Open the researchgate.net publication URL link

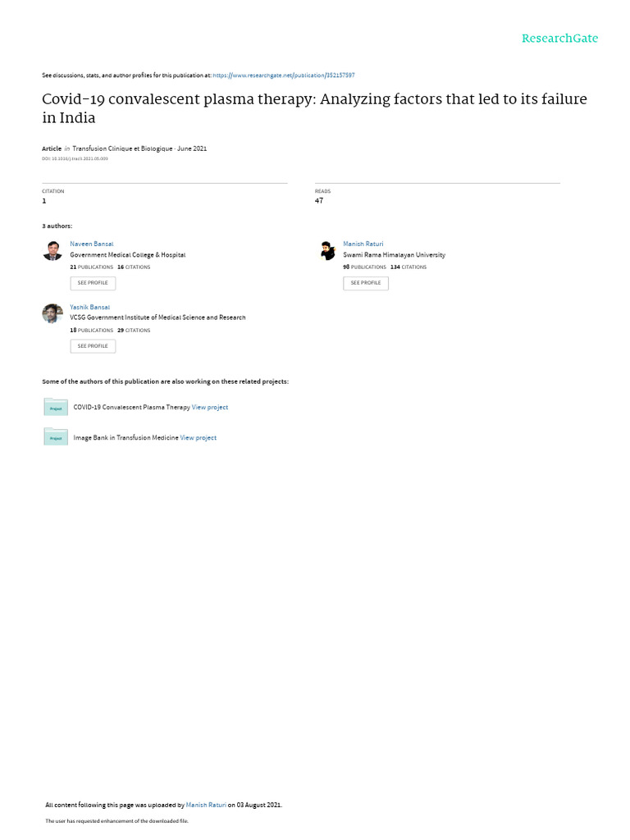pyautogui.click(x=284, y=75)
